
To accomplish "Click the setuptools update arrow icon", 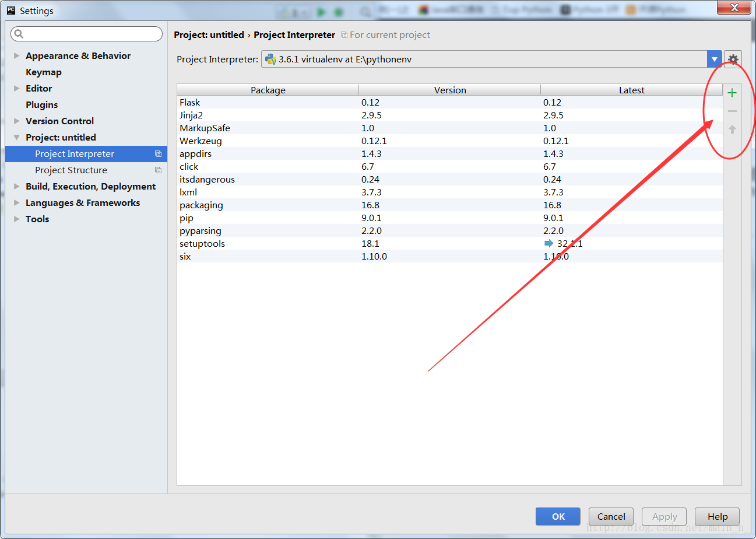I will [x=548, y=244].
